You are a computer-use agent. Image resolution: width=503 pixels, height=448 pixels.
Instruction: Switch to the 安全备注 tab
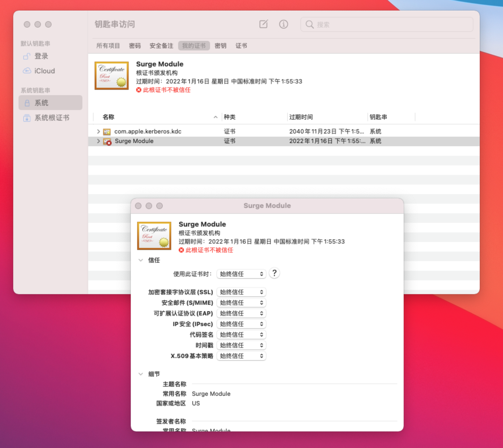click(x=161, y=46)
